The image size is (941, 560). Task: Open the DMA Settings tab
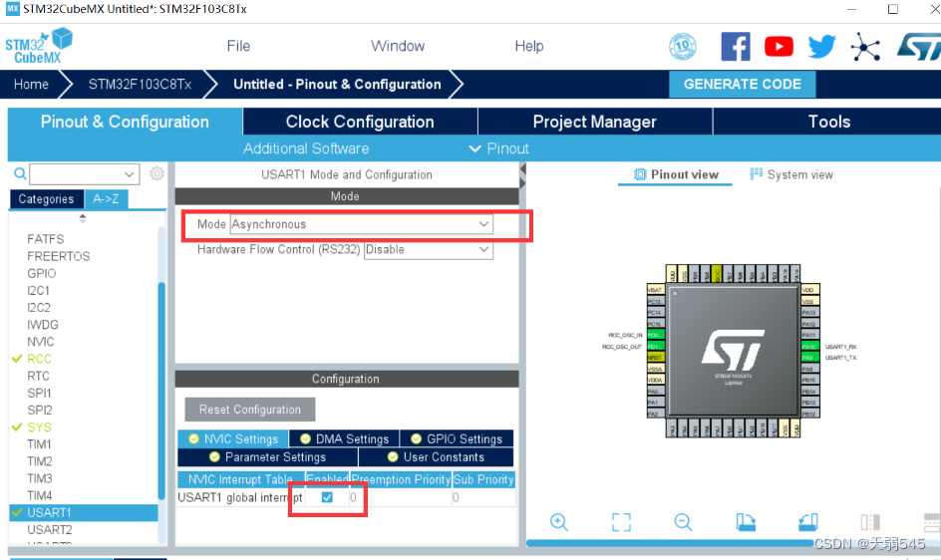[x=345, y=438]
